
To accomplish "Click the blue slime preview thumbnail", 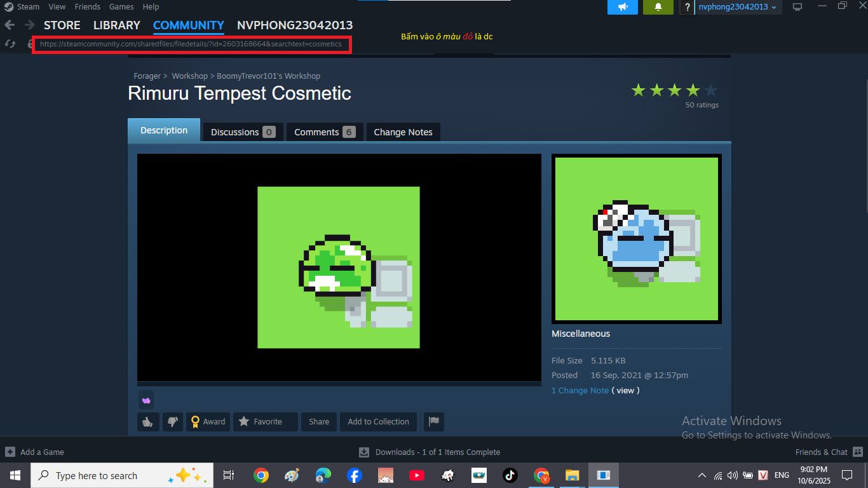I will [x=636, y=239].
